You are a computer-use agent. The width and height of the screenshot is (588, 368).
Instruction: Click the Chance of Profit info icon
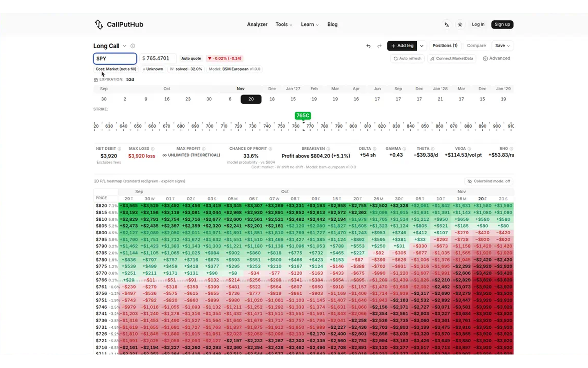(270, 149)
